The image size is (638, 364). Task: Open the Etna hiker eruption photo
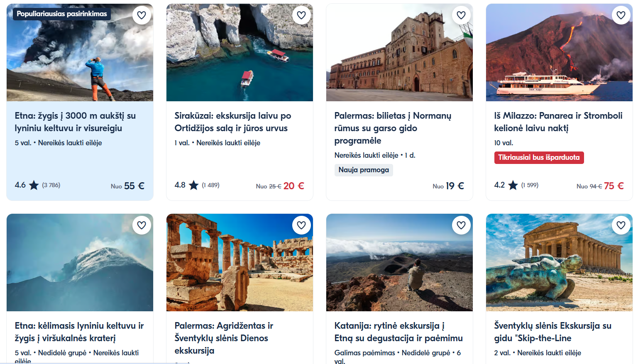coord(80,62)
